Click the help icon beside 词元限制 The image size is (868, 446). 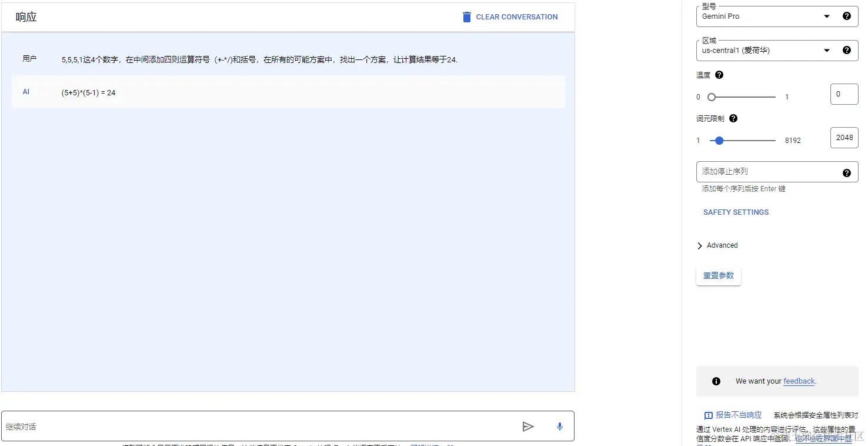coord(733,118)
